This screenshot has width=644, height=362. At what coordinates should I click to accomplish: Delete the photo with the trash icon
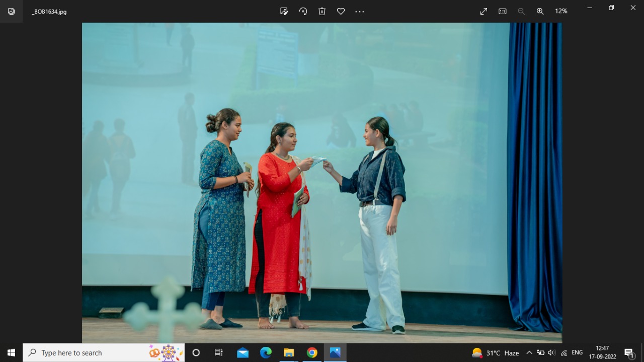[x=322, y=11]
